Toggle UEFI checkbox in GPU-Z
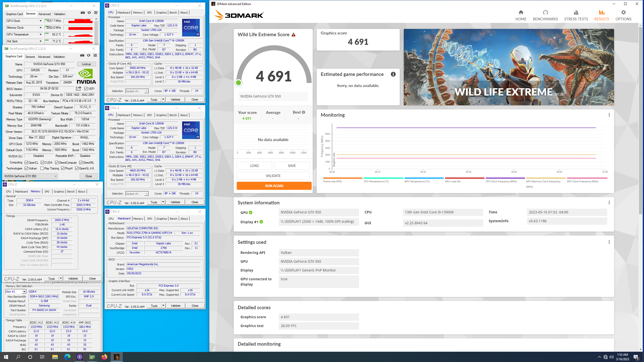Image resolution: width=644 pixels, height=362 pixels. (86, 89)
